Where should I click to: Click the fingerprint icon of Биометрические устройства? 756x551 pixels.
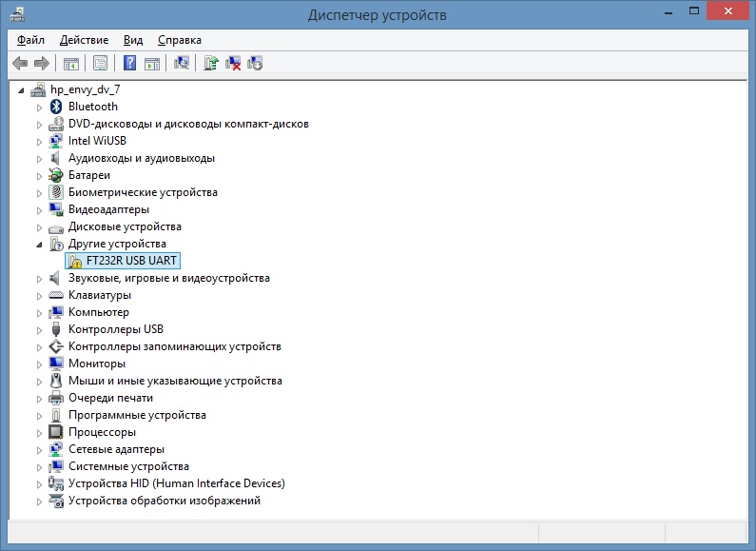[56, 192]
